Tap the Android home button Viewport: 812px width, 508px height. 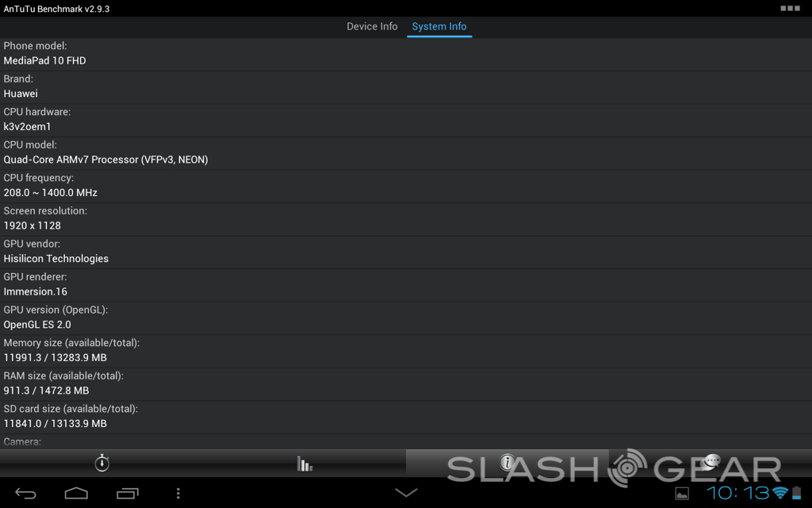[76, 493]
